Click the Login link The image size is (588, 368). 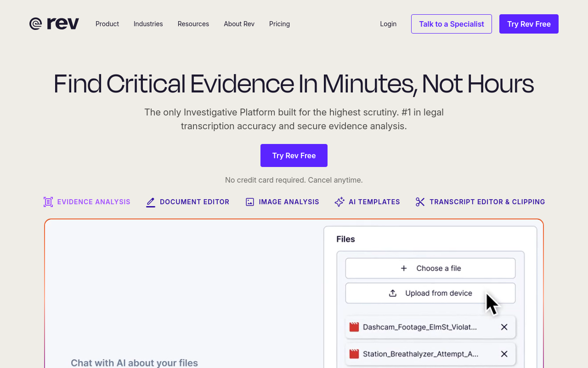pos(388,24)
